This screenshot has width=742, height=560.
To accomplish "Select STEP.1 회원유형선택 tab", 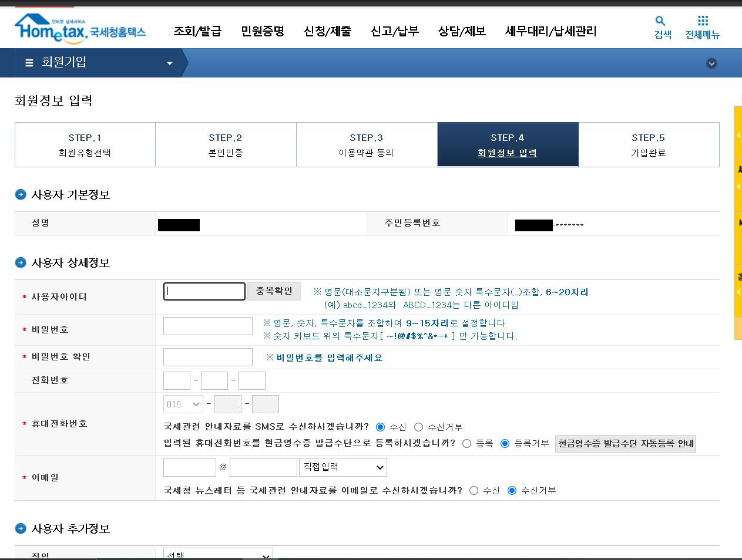I will pyautogui.click(x=85, y=145).
